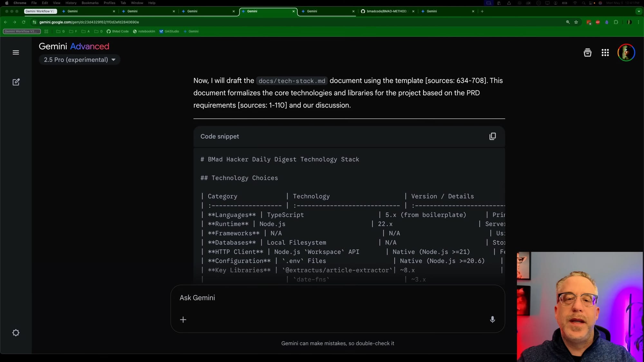This screenshot has height=362, width=644.
Task: Open a new browser tab
Action: (482, 11)
